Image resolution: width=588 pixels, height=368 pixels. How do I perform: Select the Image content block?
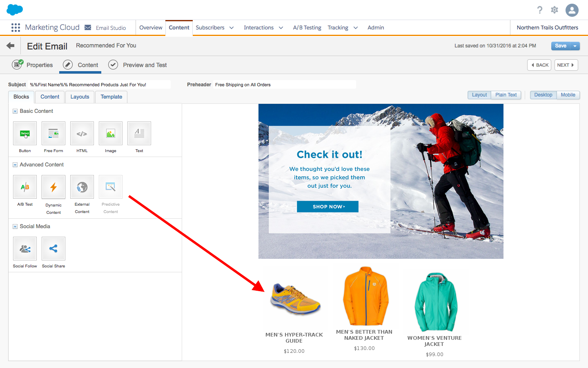[x=111, y=133]
